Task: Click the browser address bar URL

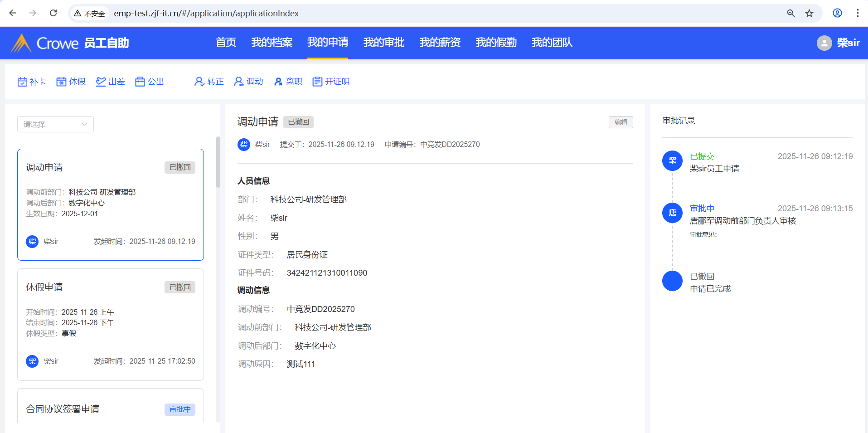Action: 206,13
